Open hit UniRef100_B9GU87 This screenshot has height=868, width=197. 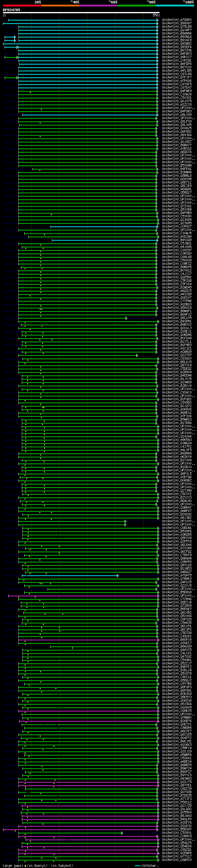[x=176, y=23]
